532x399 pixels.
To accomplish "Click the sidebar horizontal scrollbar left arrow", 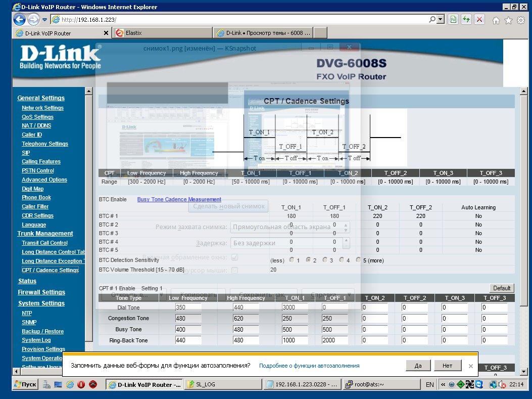I will point(16,372).
